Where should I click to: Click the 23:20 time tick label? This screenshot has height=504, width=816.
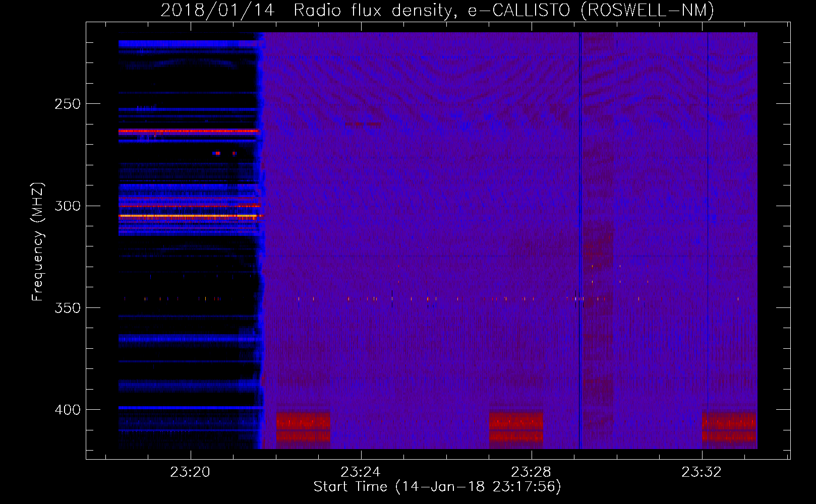(x=190, y=472)
